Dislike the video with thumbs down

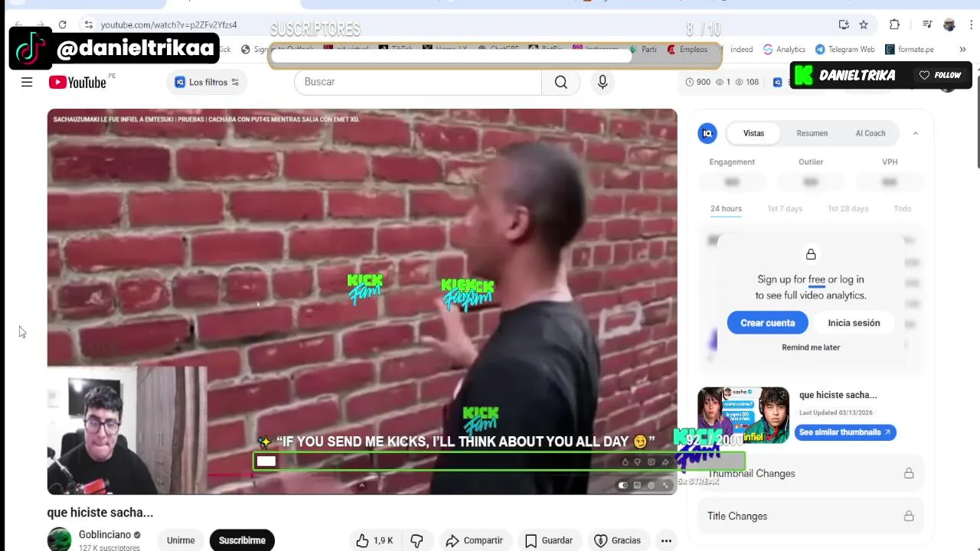pos(416,540)
